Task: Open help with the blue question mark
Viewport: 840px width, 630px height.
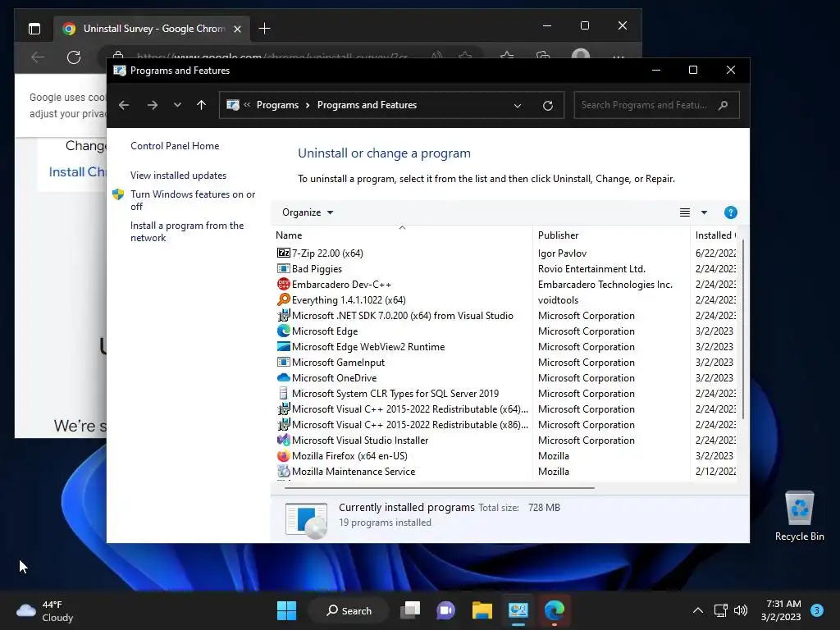Action: click(730, 212)
